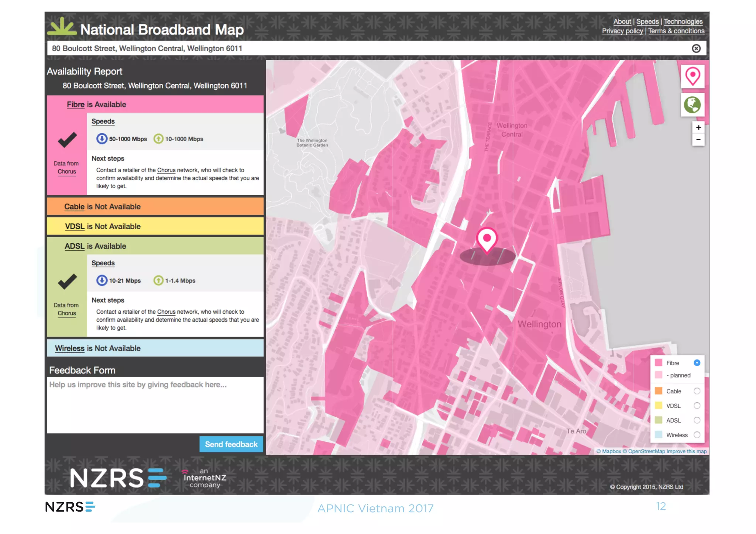The image size is (756, 534).
Task: Click the pink map marker pin
Action: (x=487, y=240)
